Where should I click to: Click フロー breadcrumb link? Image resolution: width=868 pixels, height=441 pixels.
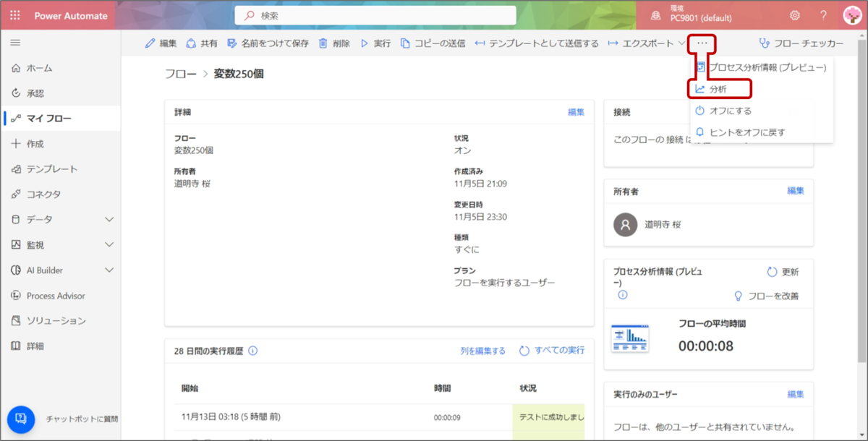pyautogui.click(x=181, y=74)
